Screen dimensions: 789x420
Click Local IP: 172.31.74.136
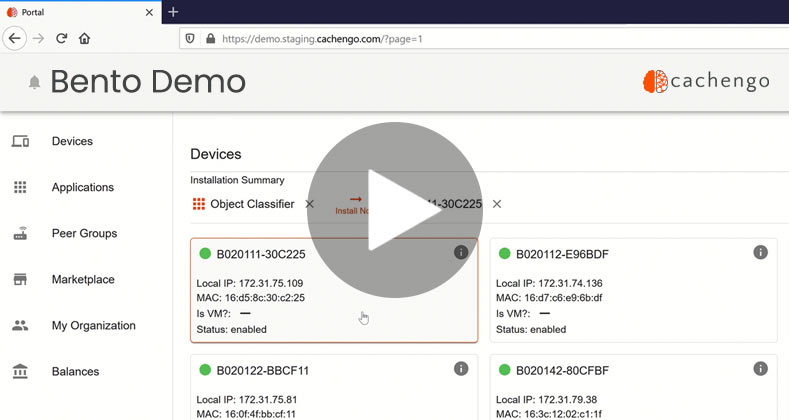click(x=549, y=283)
